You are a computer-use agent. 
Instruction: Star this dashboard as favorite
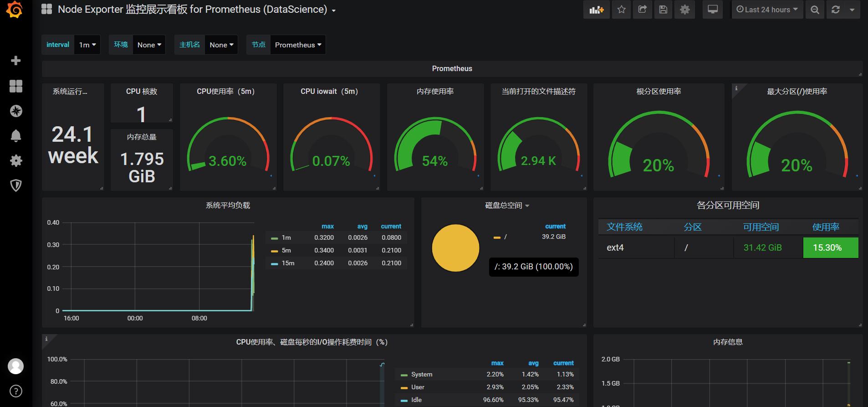point(622,10)
